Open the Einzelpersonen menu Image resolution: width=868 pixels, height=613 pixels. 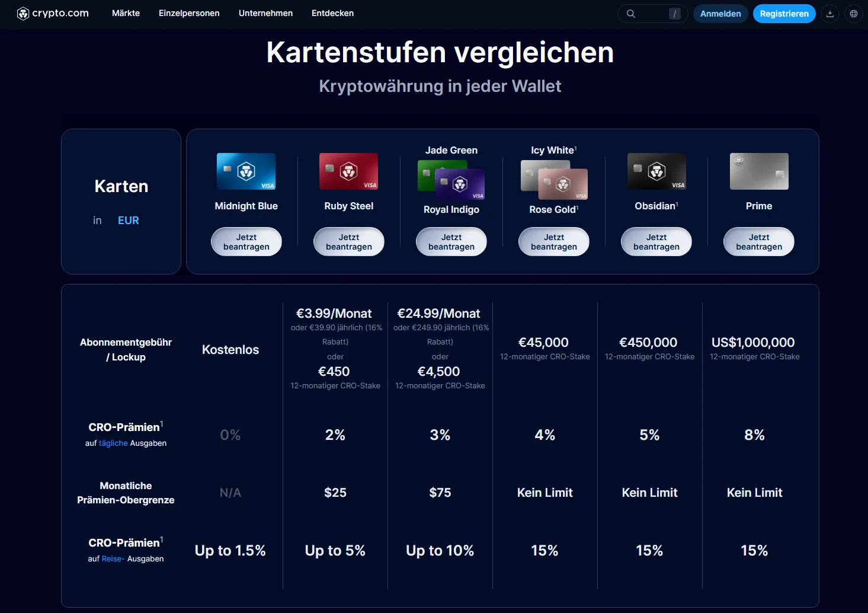(189, 13)
